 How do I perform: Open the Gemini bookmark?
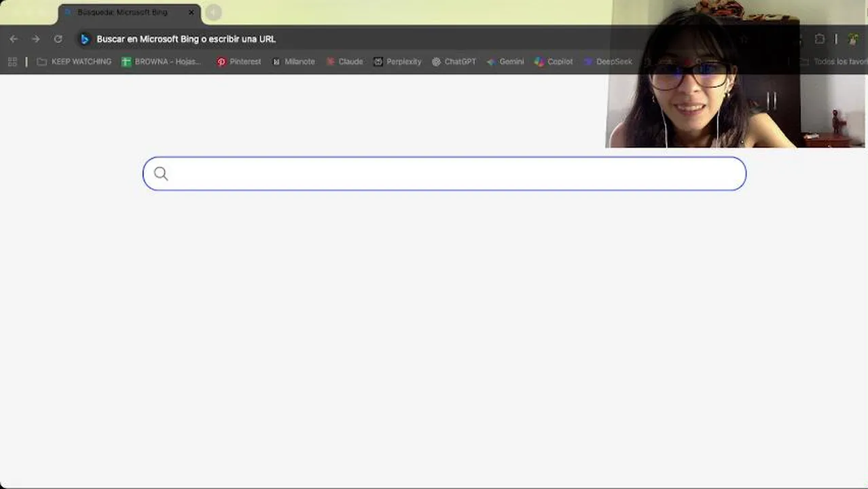click(x=505, y=62)
